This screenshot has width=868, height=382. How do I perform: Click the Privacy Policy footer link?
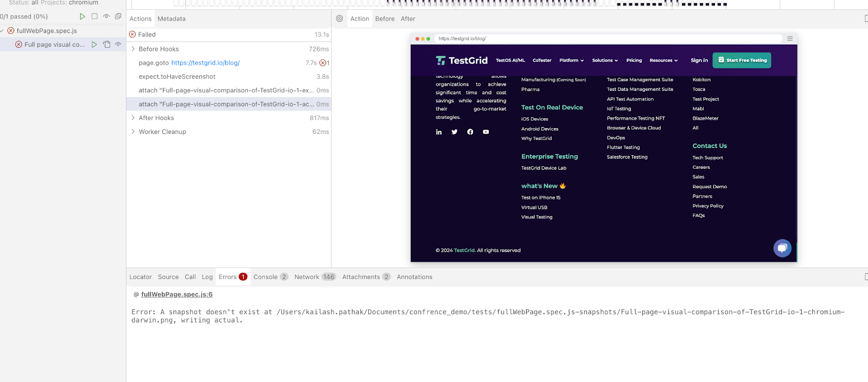[x=708, y=206]
